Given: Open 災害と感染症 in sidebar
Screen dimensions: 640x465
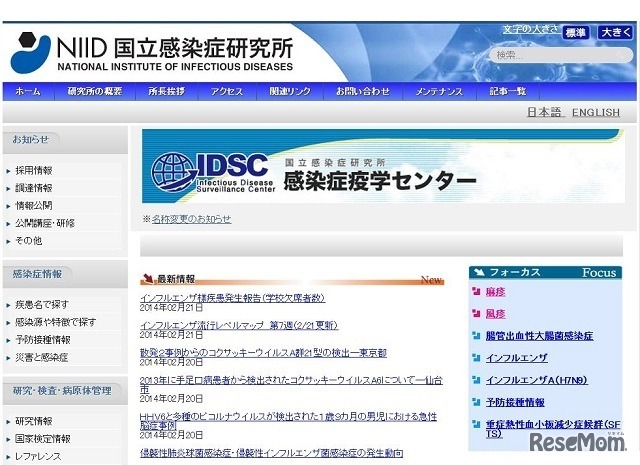Looking at the screenshot, I should [42, 357].
